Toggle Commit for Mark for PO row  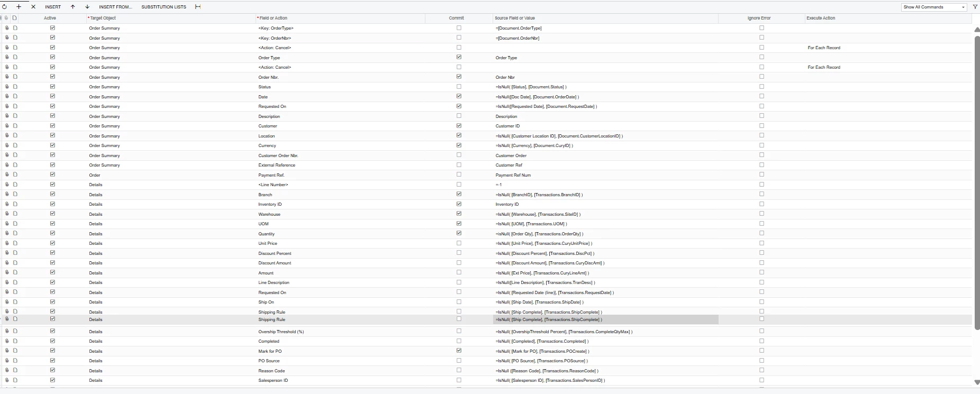pyautogui.click(x=459, y=351)
